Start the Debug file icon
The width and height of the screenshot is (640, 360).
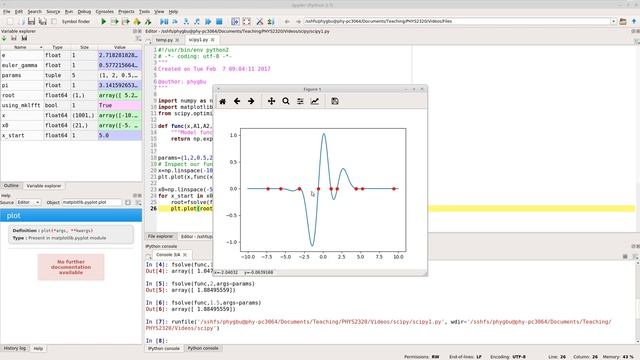pos(164,21)
